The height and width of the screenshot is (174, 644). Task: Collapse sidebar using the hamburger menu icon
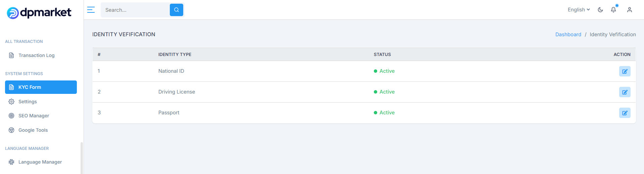click(x=91, y=10)
